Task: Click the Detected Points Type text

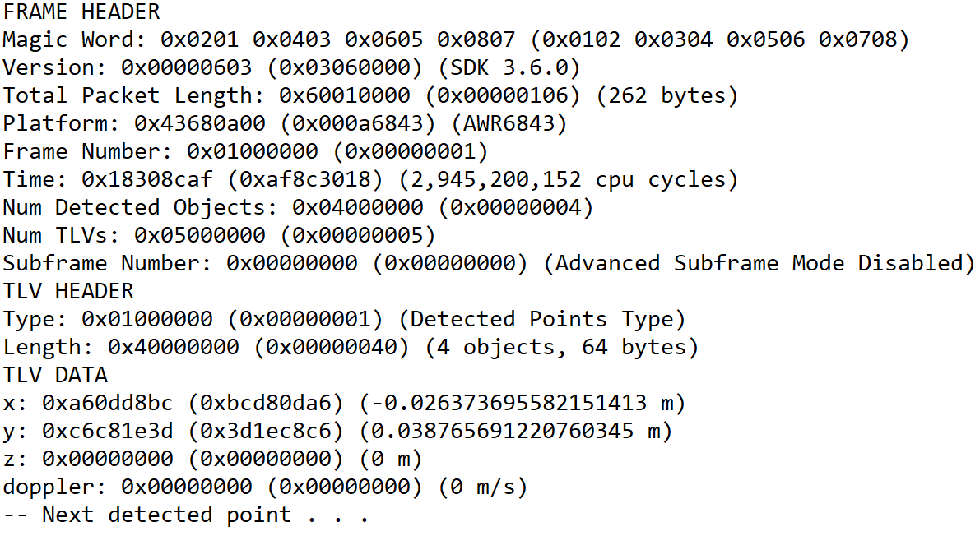Action: tap(542, 319)
